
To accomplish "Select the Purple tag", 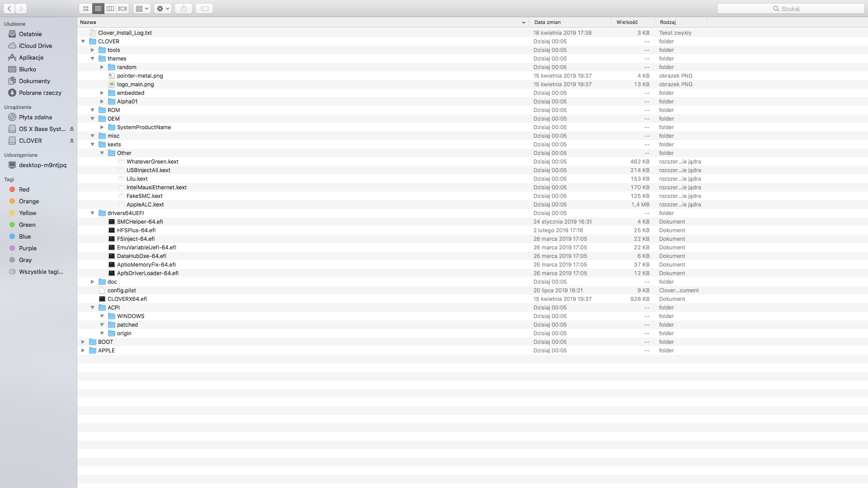I will (28, 249).
